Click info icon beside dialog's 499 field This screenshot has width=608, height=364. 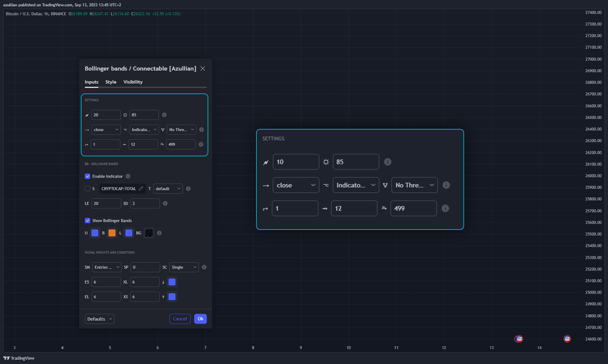(x=201, y=144)
